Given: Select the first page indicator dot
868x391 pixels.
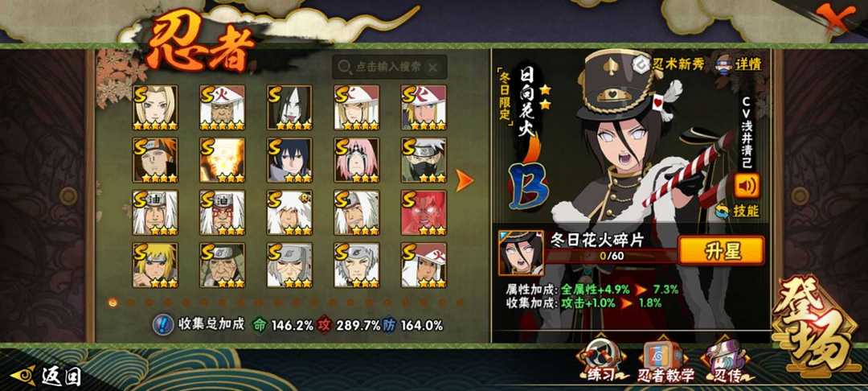Looking at the screenshot, I should coord(113,303).
